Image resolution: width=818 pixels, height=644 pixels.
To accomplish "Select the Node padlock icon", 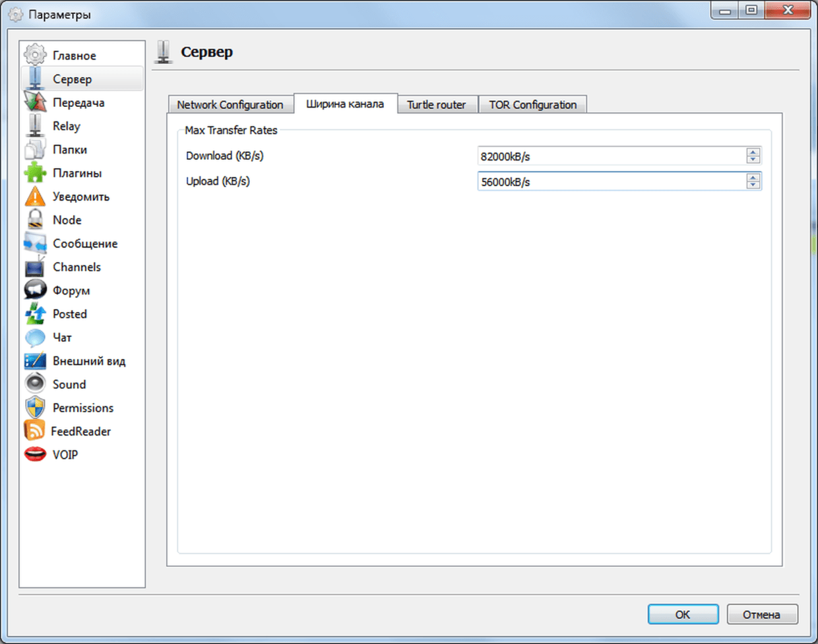I will [35, 220].
